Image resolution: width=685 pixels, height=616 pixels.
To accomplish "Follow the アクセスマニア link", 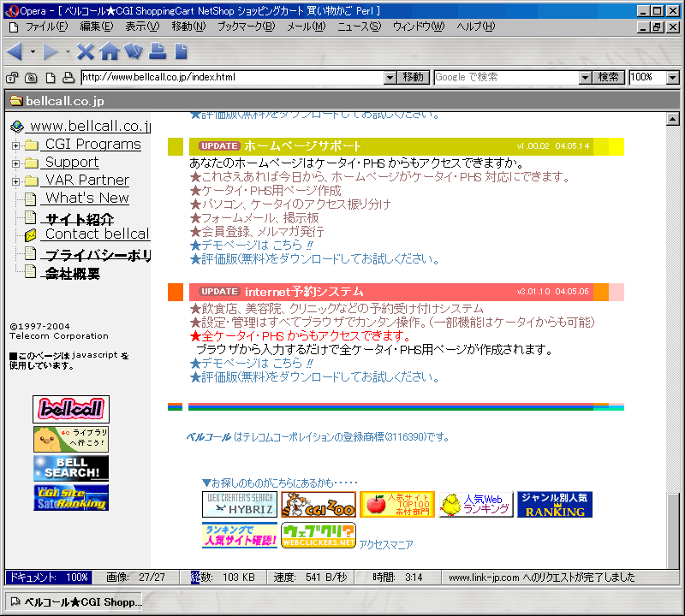I will (386, 544).
